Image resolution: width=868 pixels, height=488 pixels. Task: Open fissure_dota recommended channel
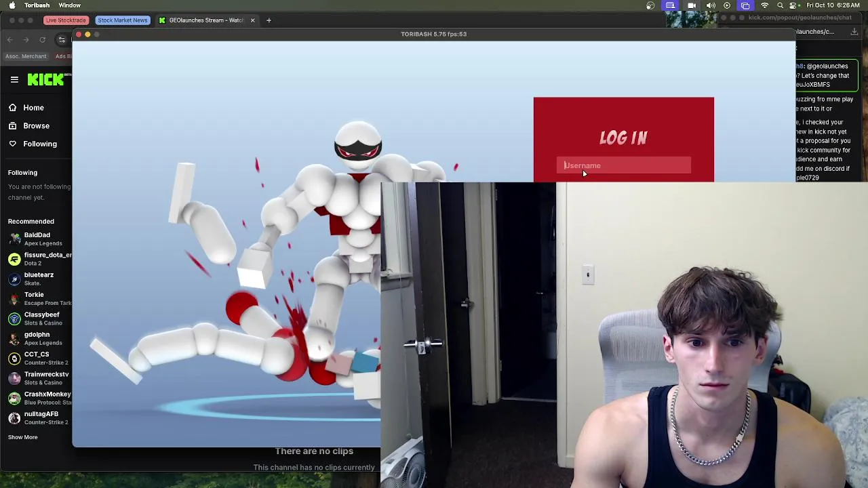[x=39, y=259]
